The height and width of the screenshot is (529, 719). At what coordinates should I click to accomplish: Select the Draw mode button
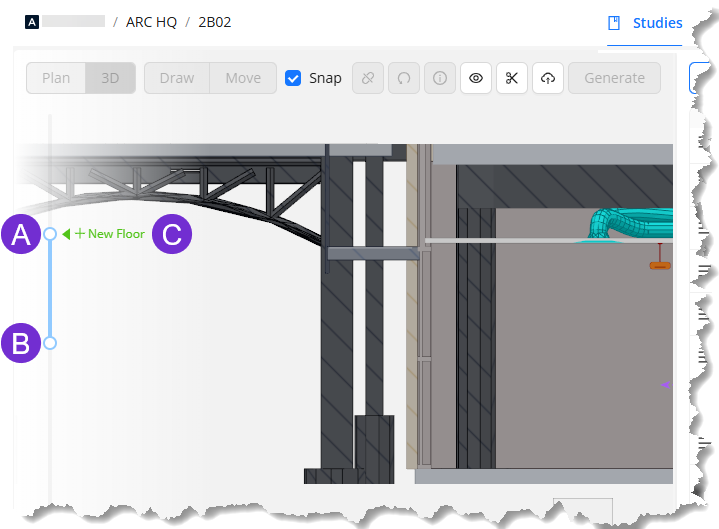click(177, 78)
